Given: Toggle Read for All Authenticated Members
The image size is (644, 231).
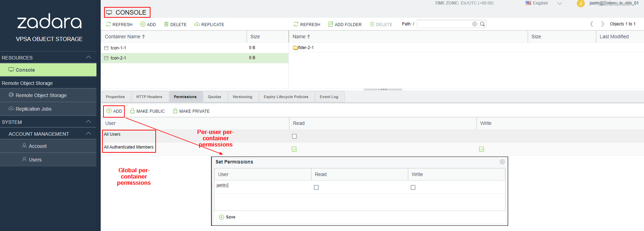Looking at the screenshot, I should 294,149.
